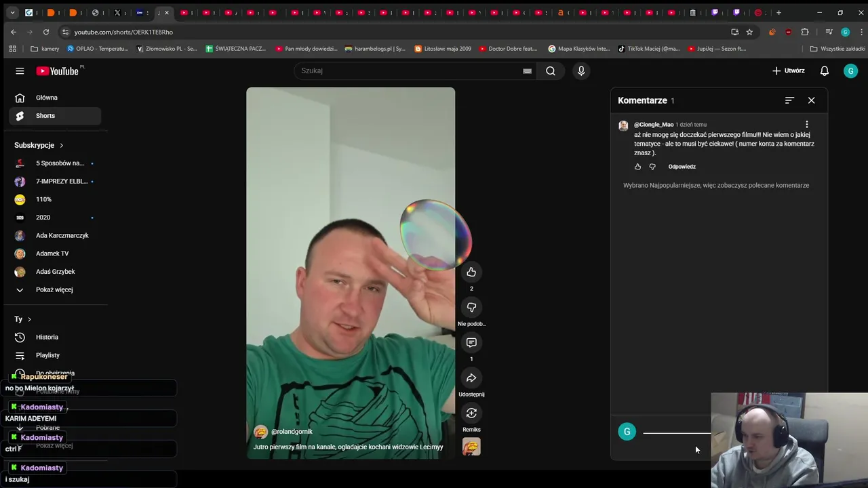Open TikTok Maciej bookmark
This screenshot has width=868, height=488.
(649, 49)
